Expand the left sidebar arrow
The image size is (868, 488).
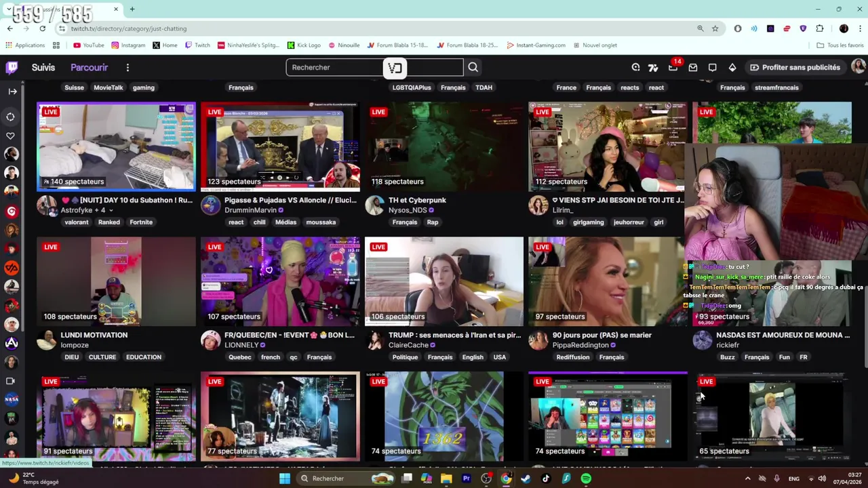12,91
